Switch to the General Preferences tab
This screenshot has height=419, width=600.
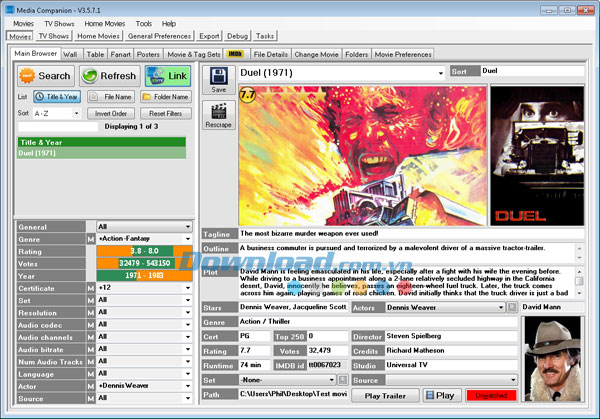(x=159, y=36)
